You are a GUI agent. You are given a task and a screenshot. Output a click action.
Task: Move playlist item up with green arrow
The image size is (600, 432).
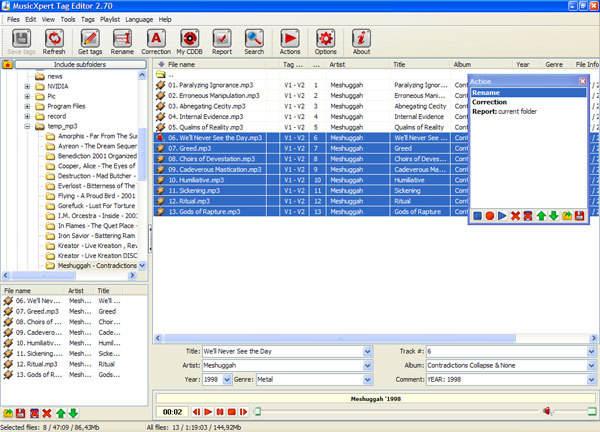pos(60,413)
